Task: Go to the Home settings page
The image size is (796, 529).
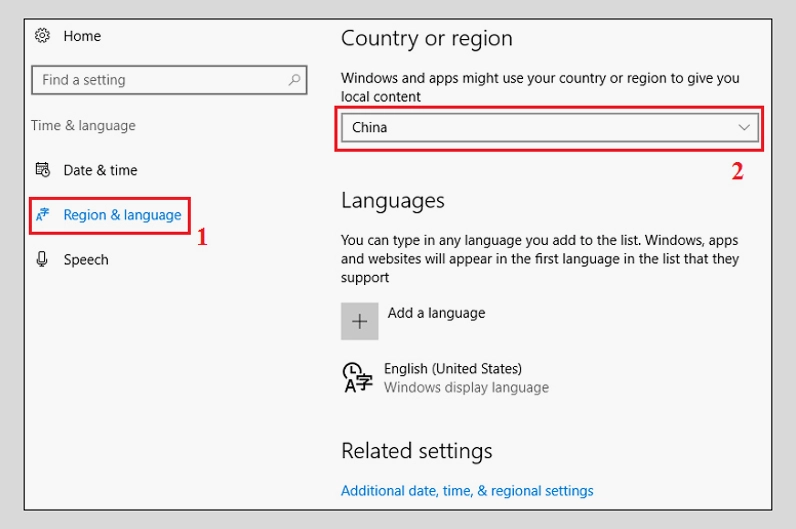Action: coord(82,36)
